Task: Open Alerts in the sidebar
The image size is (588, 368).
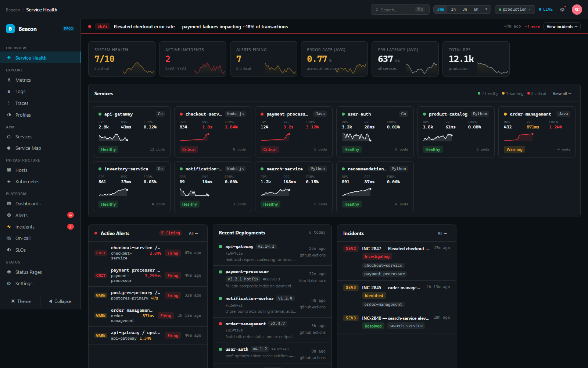Action: tap(40, 215)
